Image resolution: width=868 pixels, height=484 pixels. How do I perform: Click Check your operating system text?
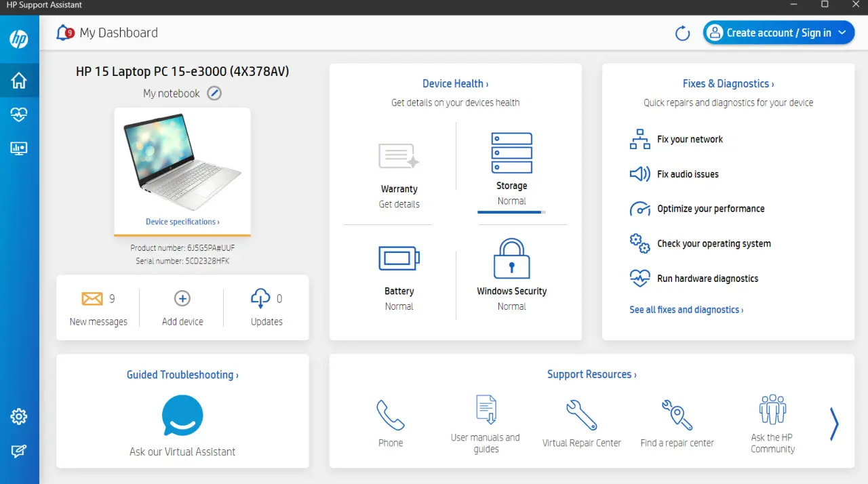[x=714, y=243]
